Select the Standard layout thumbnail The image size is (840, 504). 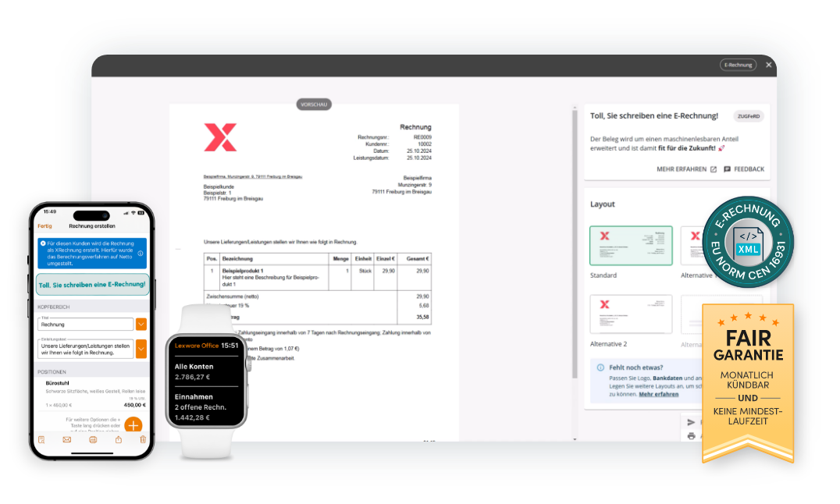tap(631, 246)
